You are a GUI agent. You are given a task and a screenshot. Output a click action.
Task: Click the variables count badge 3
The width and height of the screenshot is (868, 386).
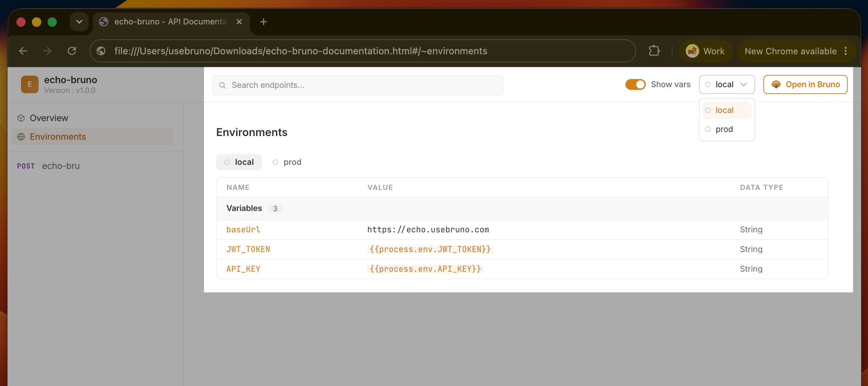[x=275, y=209]
